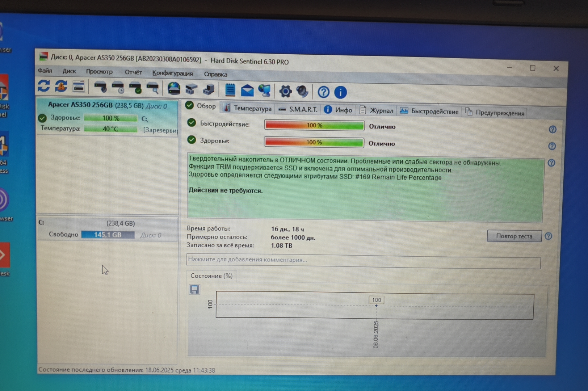This screenshot has height=391, width=588.
Task: Click help icon beside the status text box
Action: [x=551, y=163]
